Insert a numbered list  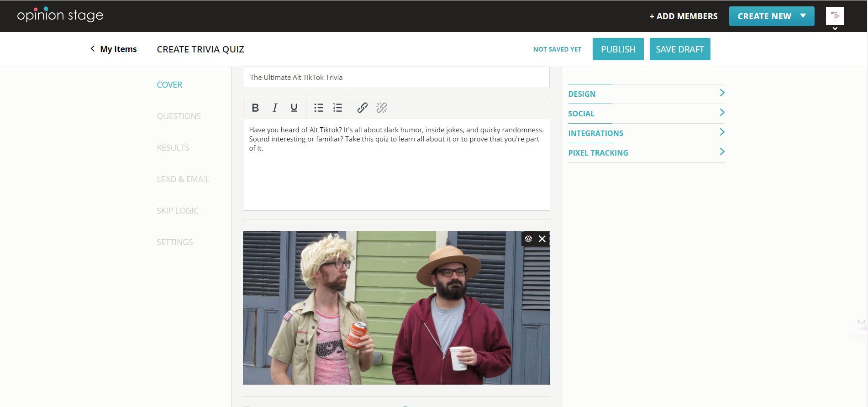tap(337, 108)
